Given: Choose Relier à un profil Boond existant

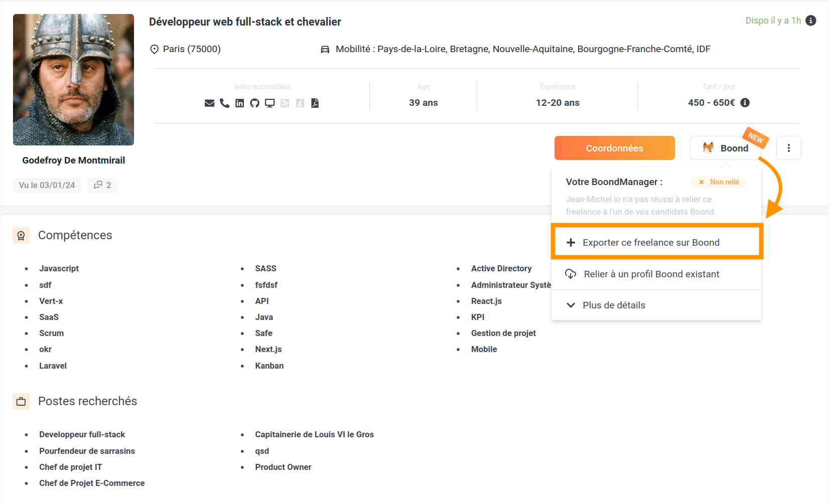Looking at the screenshot, I should [651, 274].
